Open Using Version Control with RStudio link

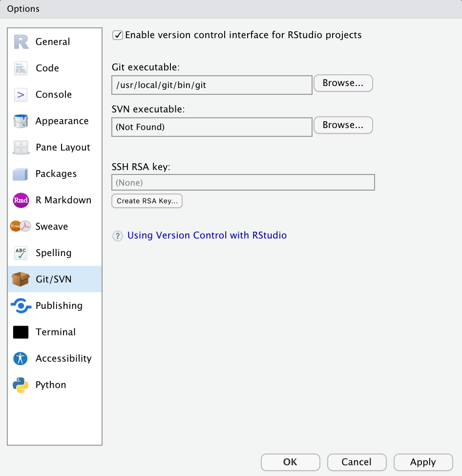tap(207, 236)
